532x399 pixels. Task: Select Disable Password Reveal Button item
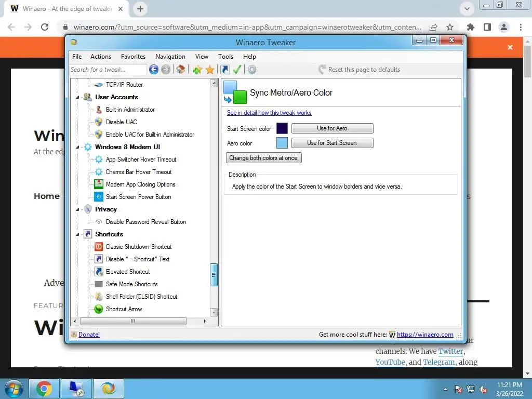(x=146, y=222)
